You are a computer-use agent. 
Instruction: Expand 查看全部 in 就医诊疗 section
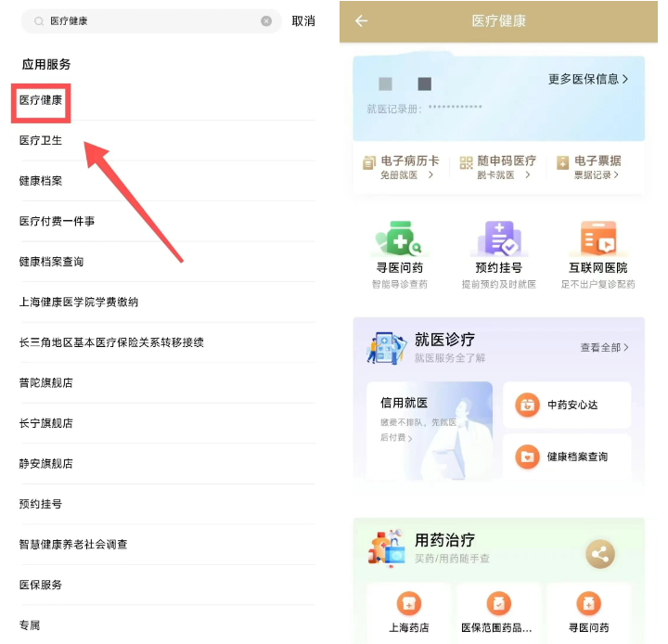604,348
